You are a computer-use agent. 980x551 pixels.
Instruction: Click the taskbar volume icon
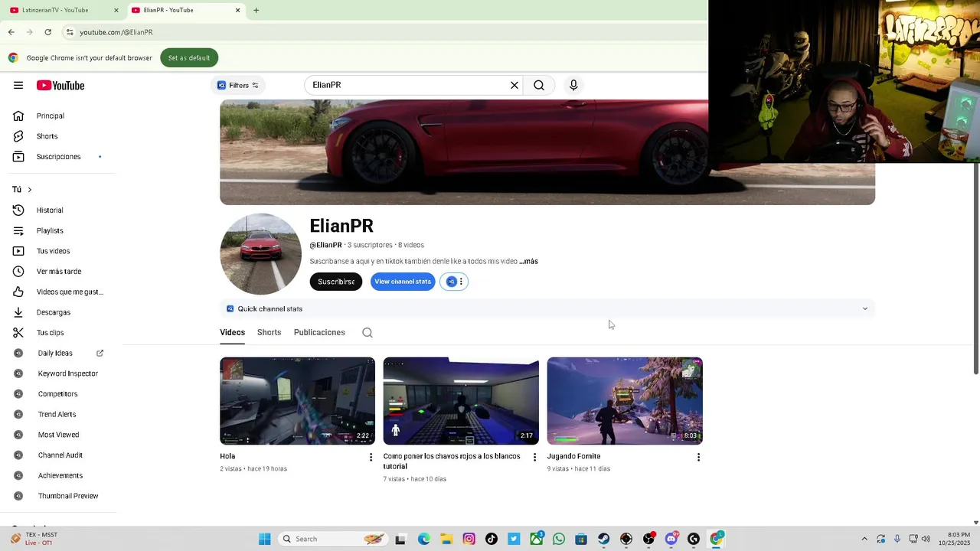(926, 539)
